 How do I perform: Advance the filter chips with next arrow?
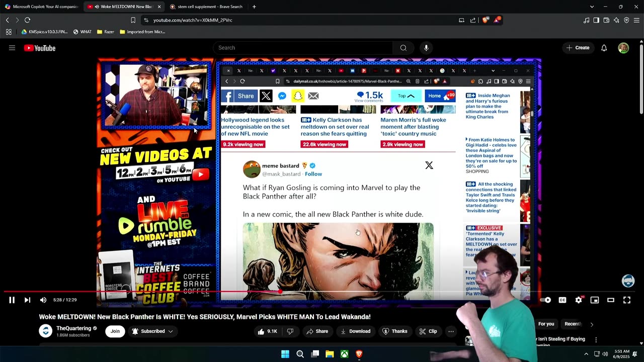coord(592,324)
